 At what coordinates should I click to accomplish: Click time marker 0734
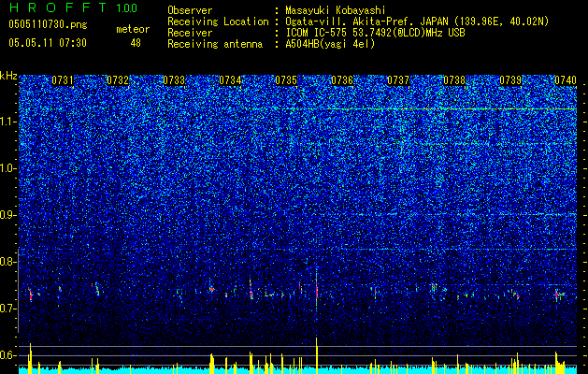tap(230, 80)
